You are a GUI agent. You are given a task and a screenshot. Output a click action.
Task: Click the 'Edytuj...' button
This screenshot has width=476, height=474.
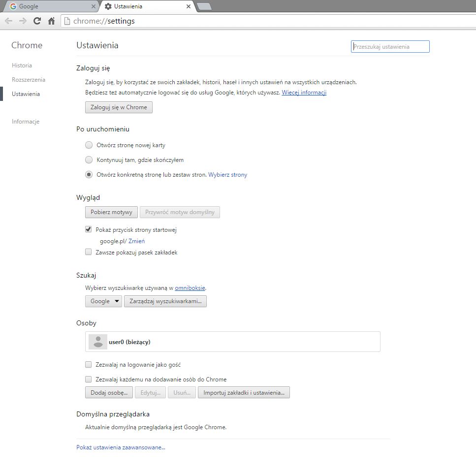coord(150,393)
